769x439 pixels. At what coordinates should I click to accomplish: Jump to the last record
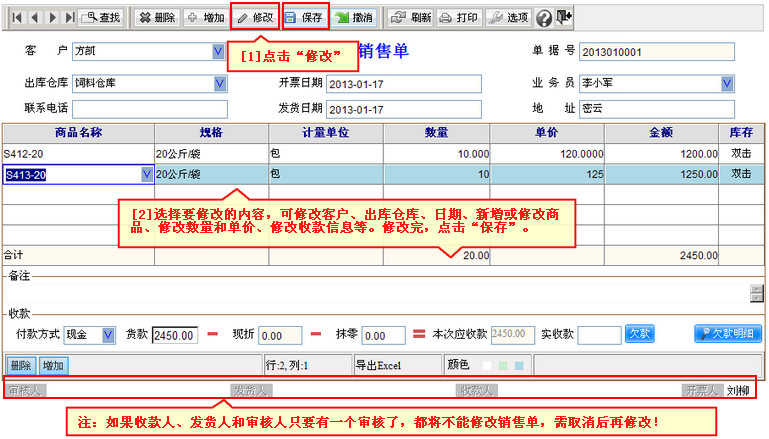tap(68, 18)
